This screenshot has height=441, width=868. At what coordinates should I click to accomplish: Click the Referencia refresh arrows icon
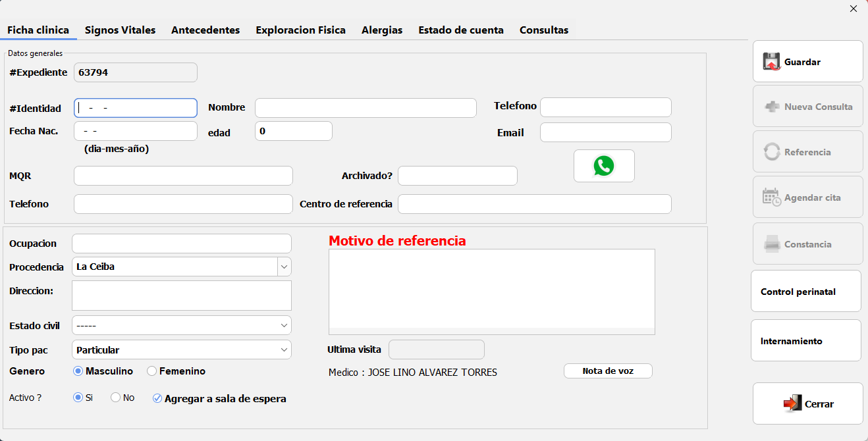pyautogui.click(x=772, y=152)
